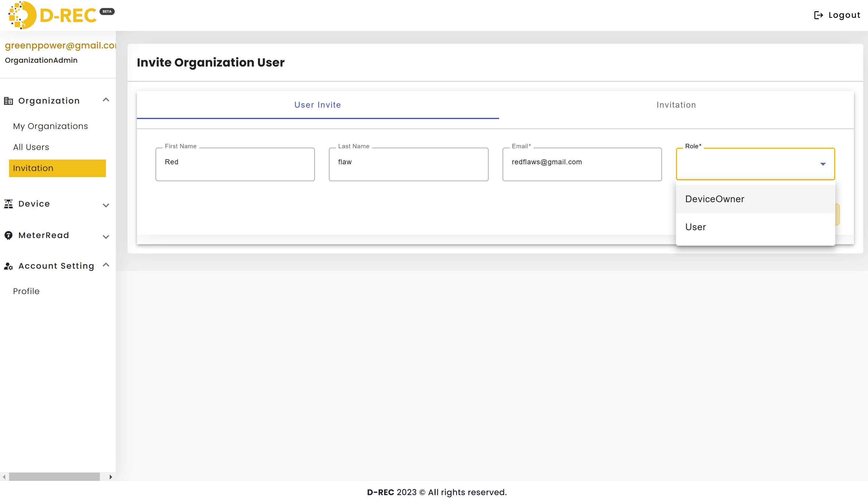Click the logout arrow icon
Screen dimensions: 868x503
click(818, 15)
